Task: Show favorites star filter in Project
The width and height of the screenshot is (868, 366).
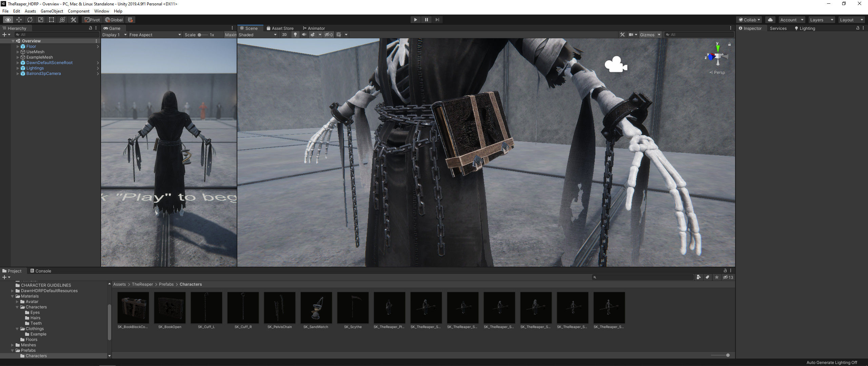Action: point(717,277)
